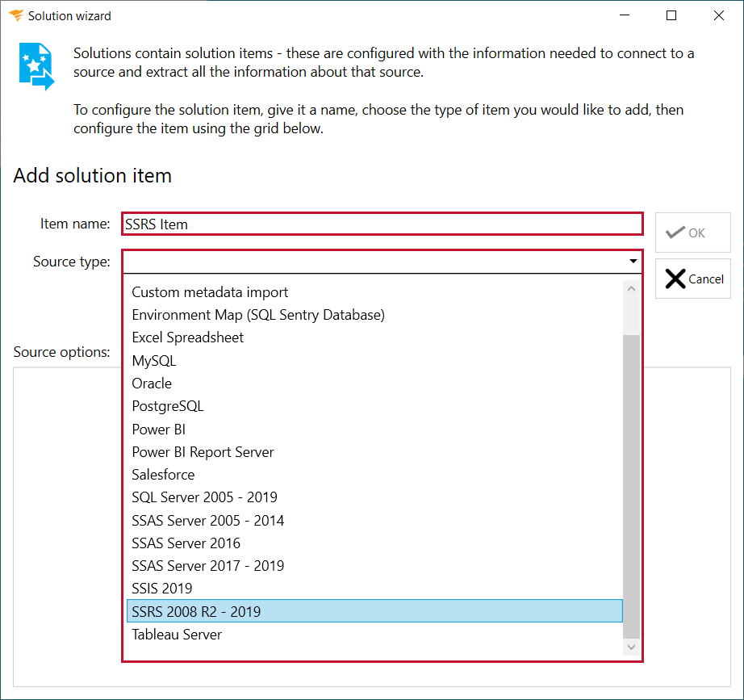Image resolution: width=744 pixels, height=700 pixels.
Task: Select PostgreSQL option
Action: click(x=374, y=406)
